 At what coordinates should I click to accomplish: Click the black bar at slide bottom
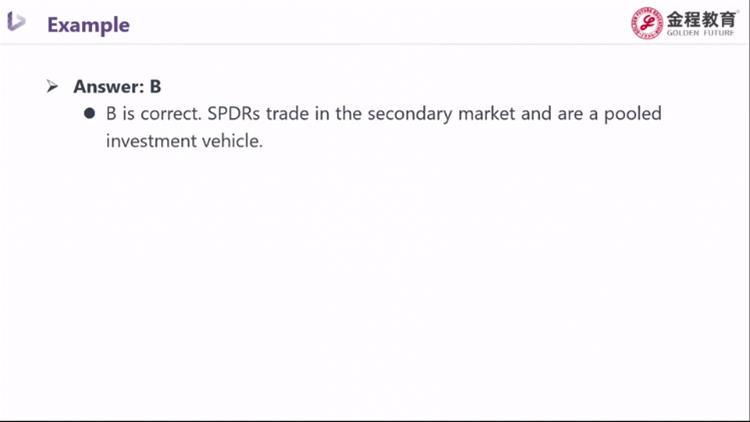click(375, 421)
